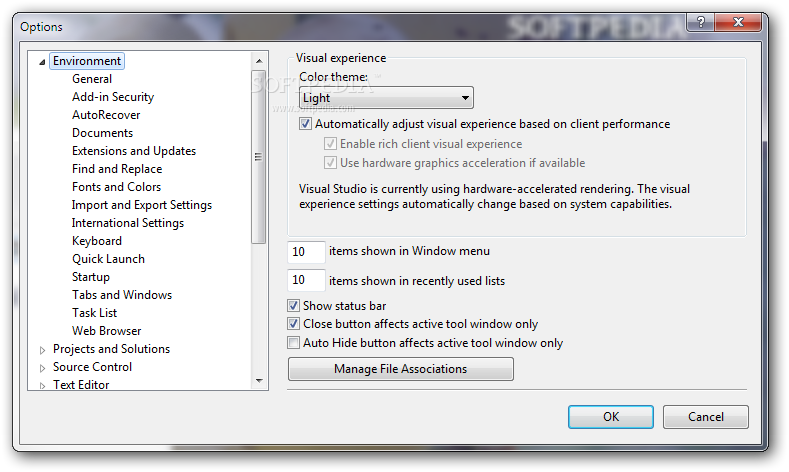
Task: Expand the Text Editor node
Action: tap(42, 385)
